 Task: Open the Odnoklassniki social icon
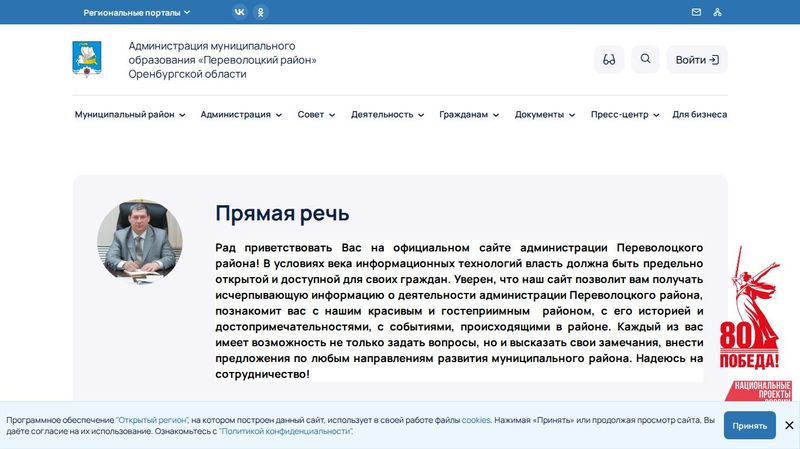261,12
